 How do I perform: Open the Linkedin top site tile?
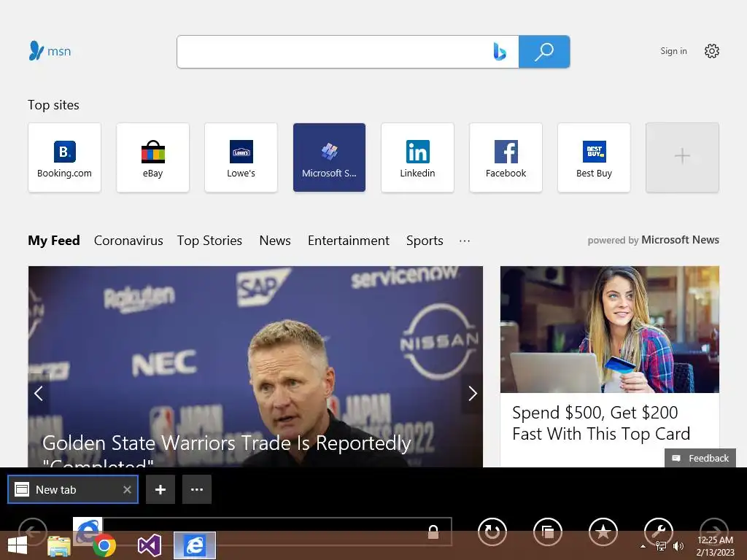tap(417, 157)
